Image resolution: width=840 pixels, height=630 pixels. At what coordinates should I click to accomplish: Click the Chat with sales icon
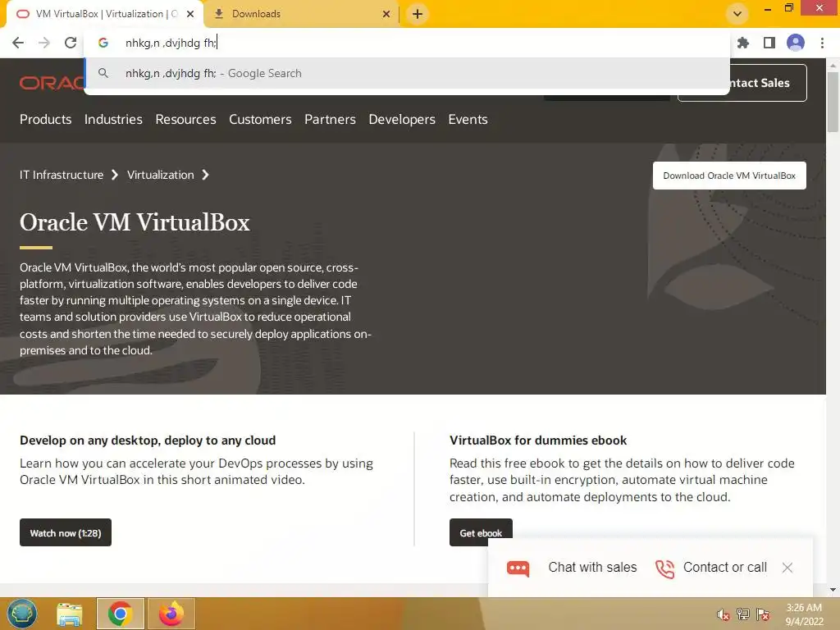(x=518, y=568)
